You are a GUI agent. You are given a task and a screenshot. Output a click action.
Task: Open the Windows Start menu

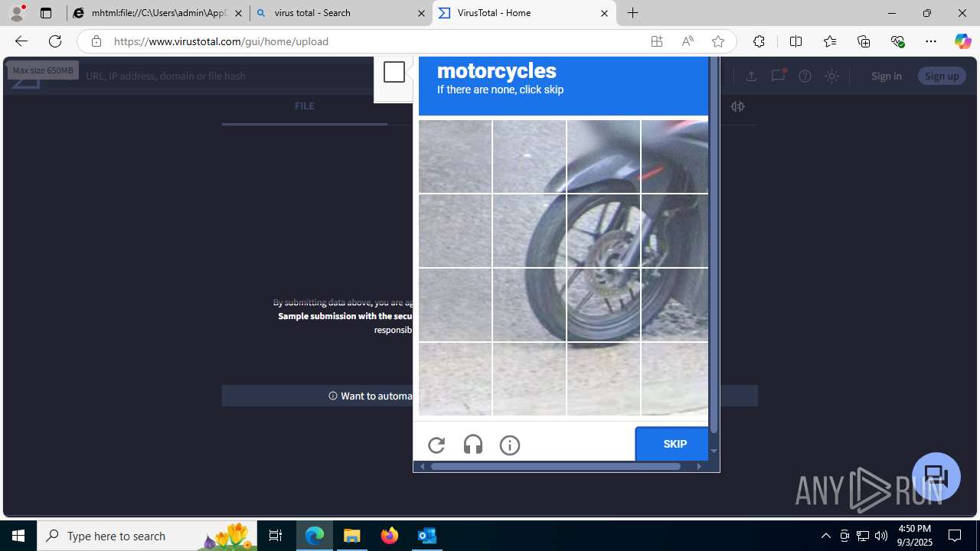(18, 536)
